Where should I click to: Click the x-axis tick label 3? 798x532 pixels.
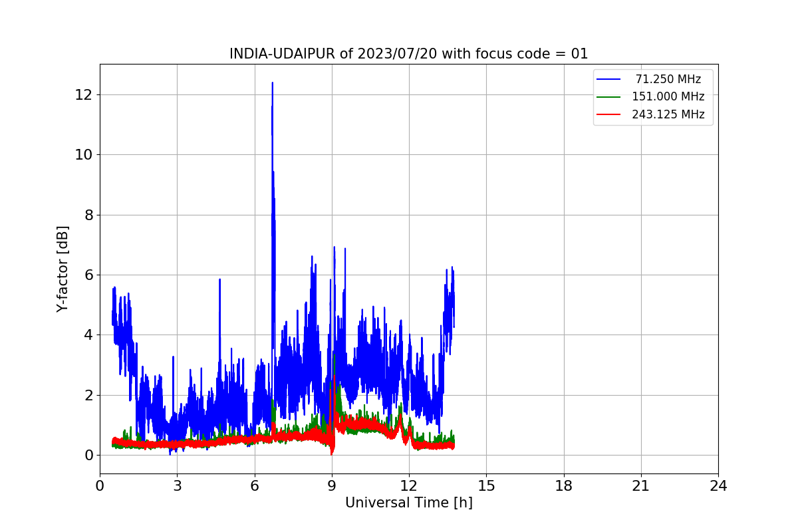pyautogui.click(x=177, y=486)
